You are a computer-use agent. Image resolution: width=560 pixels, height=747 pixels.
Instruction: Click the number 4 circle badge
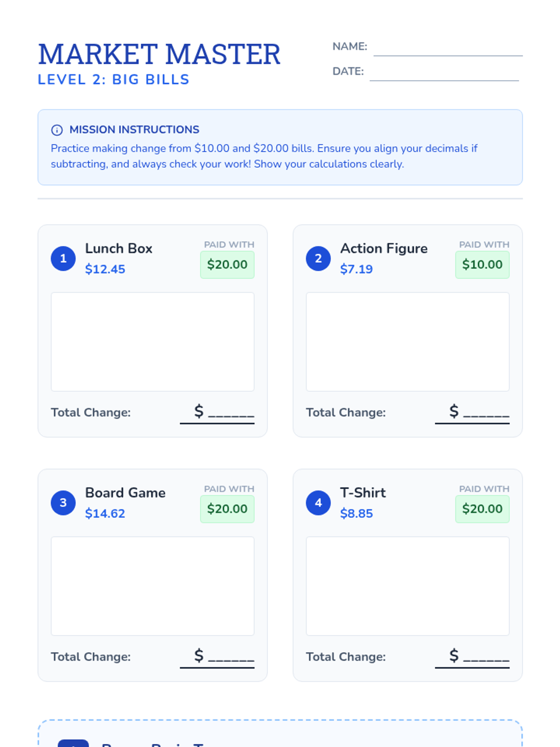(x=318, y=503)
